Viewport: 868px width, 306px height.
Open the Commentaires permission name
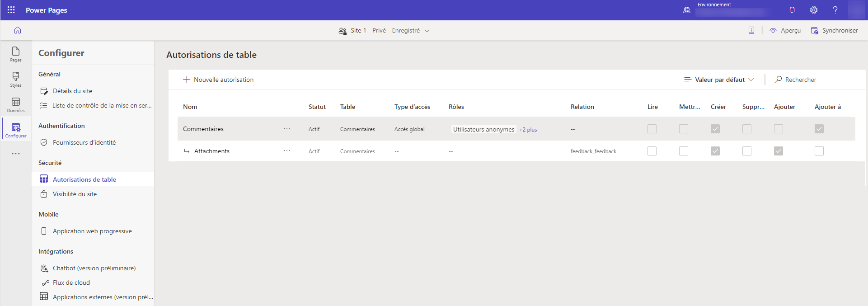pyautogui.click(x=203, y=129)
